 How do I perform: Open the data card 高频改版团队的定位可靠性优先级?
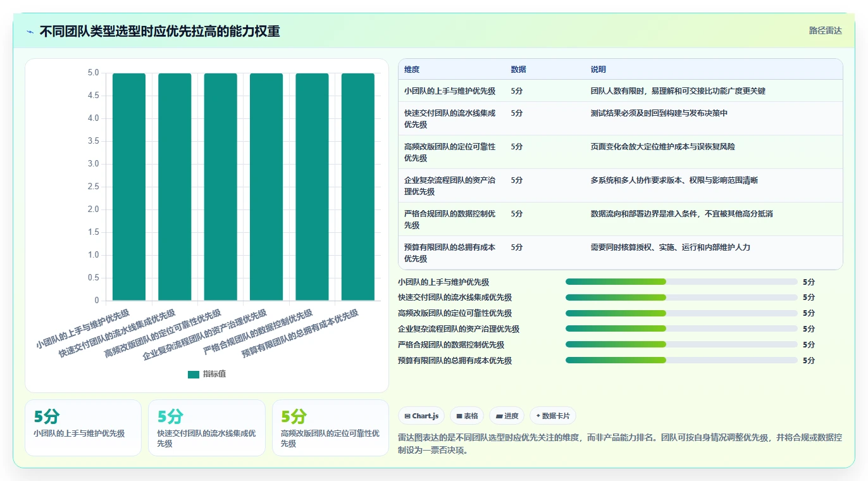pos(330,428)
